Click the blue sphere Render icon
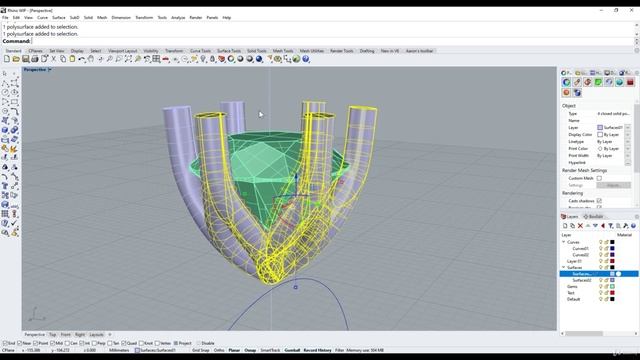The height and width of the screenshot is (360, 640). point(259,59)
